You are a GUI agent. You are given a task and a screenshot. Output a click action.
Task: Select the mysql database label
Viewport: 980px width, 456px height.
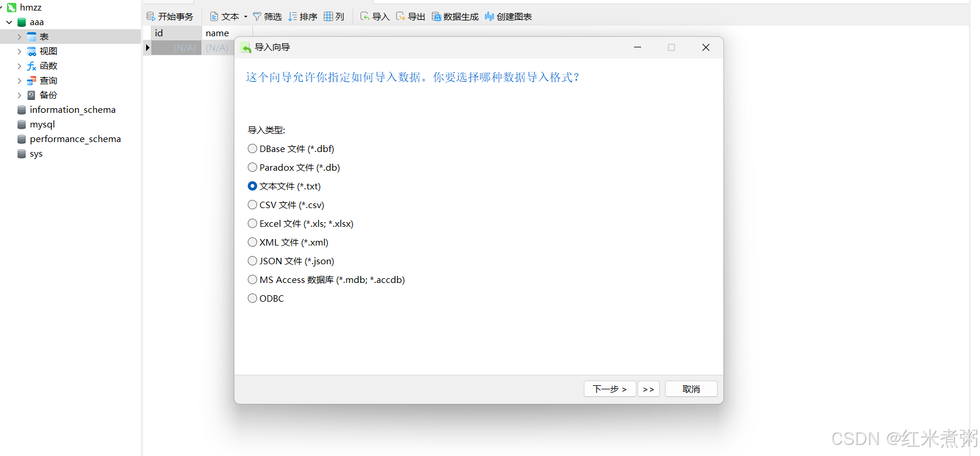(x=42, y=125)
